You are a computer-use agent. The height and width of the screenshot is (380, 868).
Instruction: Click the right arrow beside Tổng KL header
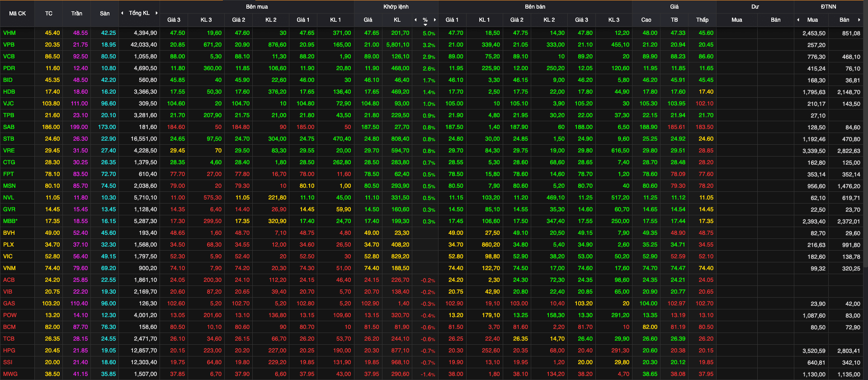click(156, 13)
